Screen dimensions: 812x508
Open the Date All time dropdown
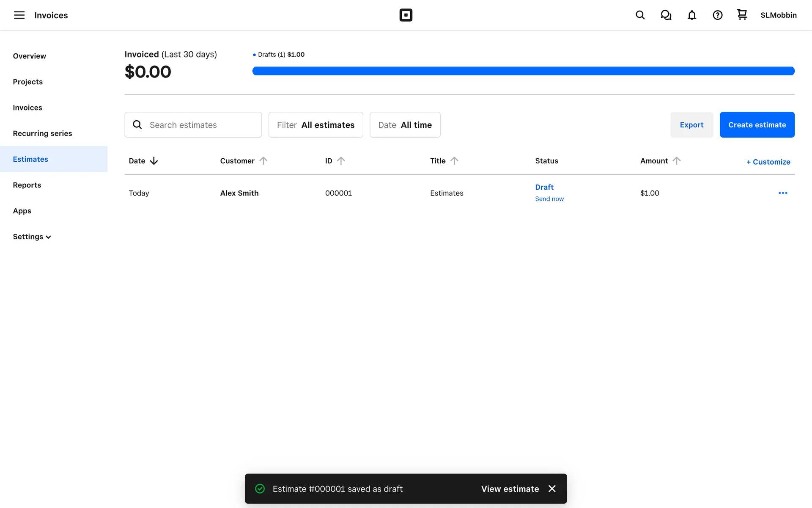click(x=405, y=125)
